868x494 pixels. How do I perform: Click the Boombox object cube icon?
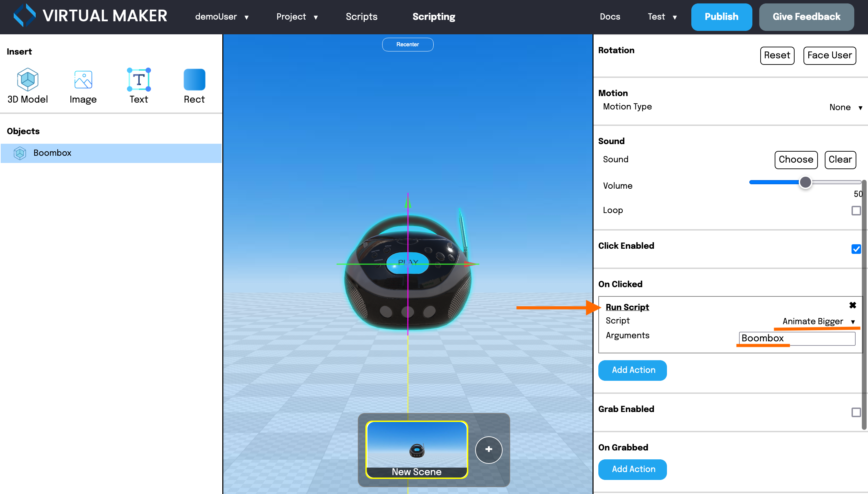pyautogui.click(x=20, y=153)
